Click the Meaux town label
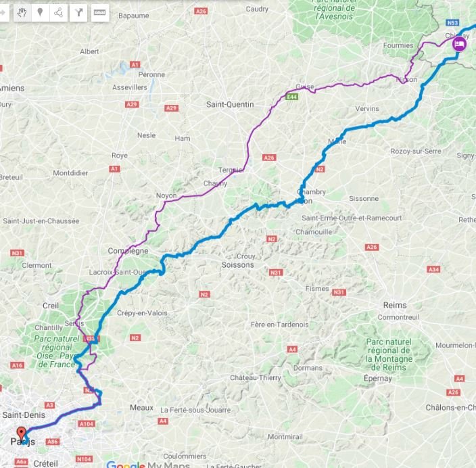The width and height of the screenshot is (476, 468). tap(141, 408)
